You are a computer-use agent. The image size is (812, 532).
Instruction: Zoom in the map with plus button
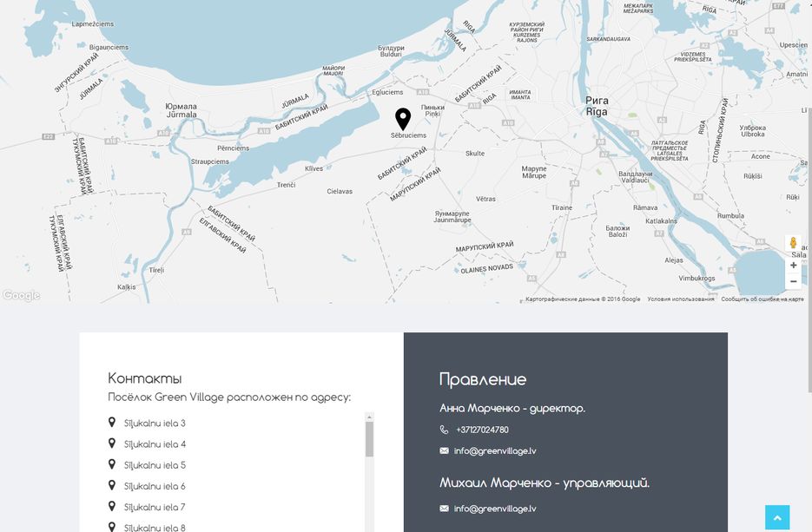coord(794,265)
